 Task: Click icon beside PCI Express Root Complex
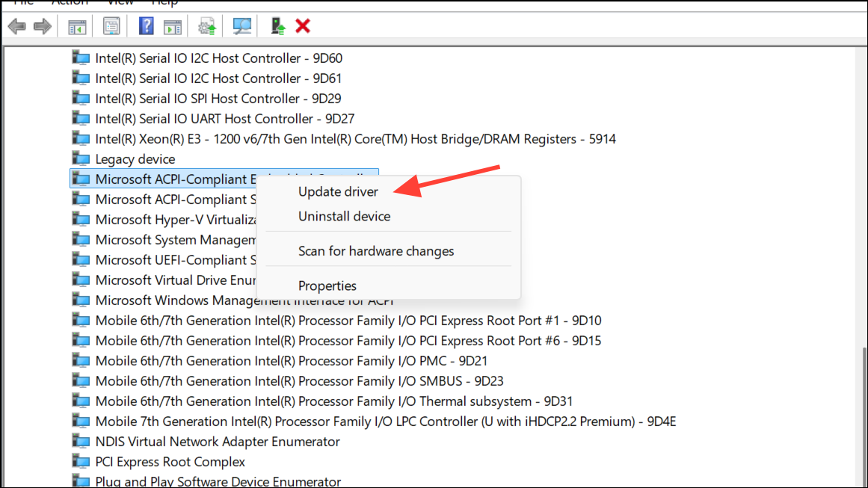[81, 461]
